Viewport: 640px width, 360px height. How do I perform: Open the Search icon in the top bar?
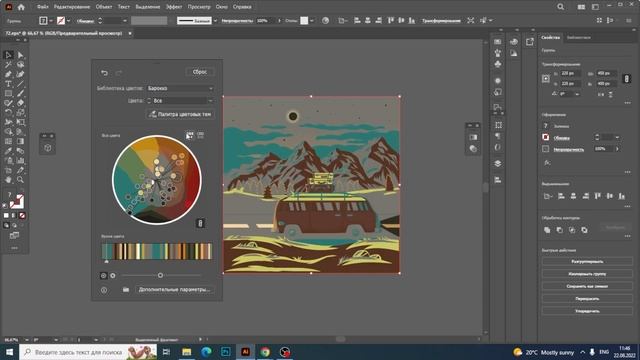coord(561,7)
